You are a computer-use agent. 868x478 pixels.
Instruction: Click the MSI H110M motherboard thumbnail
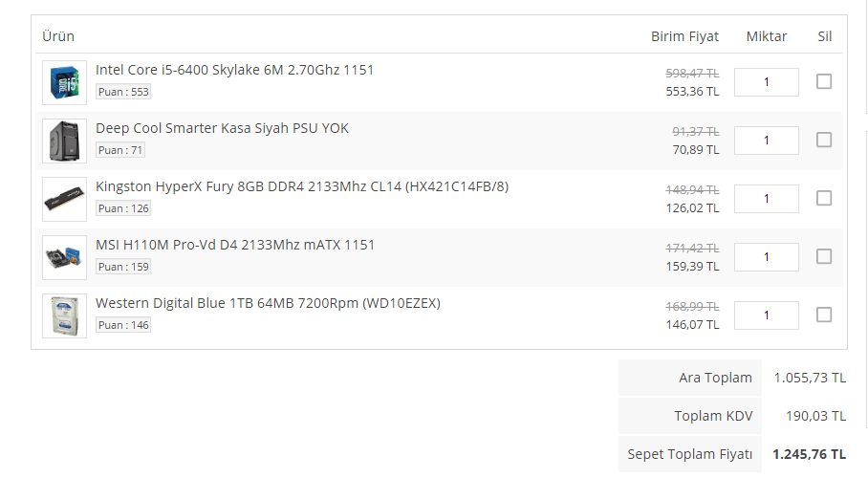point(64,257)
